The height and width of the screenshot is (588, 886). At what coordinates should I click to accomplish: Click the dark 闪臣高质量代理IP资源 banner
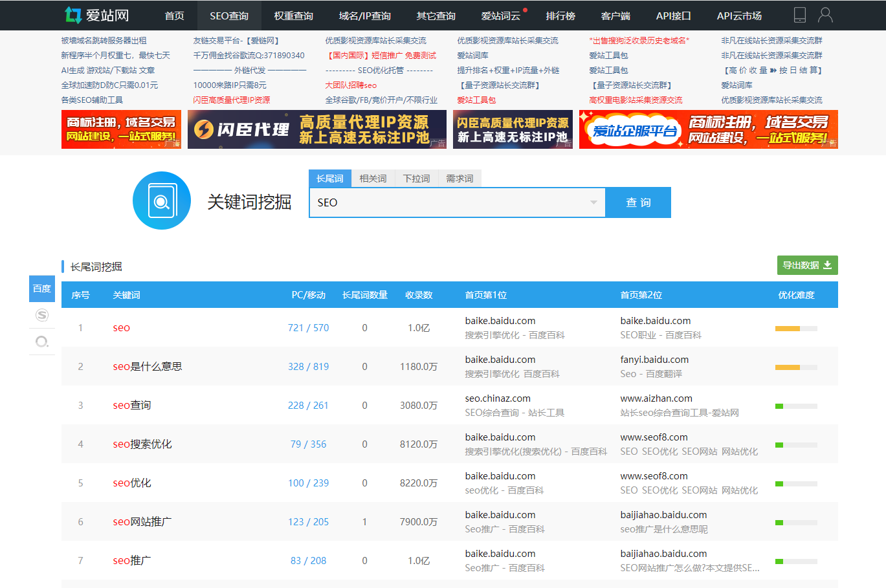click(513, 129)
